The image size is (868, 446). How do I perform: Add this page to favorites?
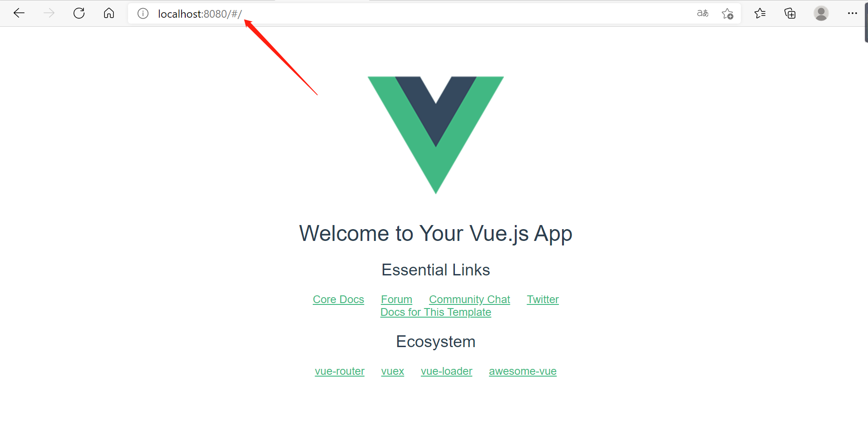point(727,14)
